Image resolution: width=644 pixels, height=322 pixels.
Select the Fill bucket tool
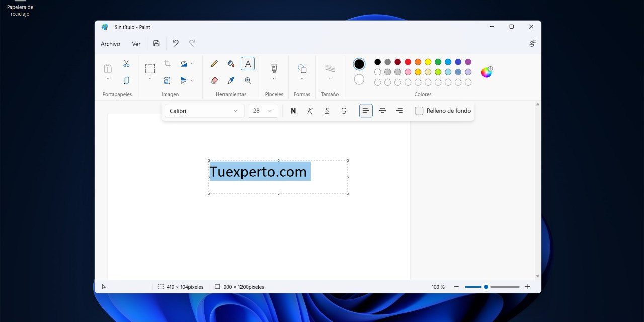pyautogui.click(x=231, y=64)
